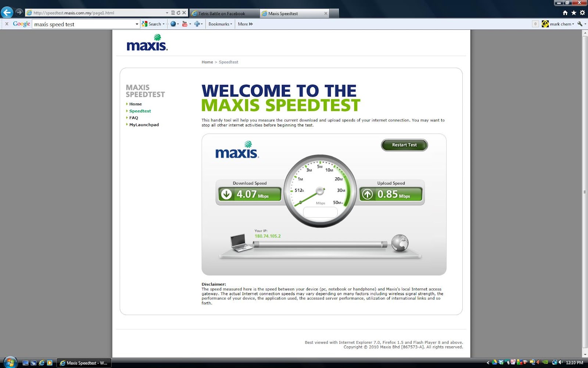Click the page vertical scrollbar
588x368 pixels.
[585, 191]
